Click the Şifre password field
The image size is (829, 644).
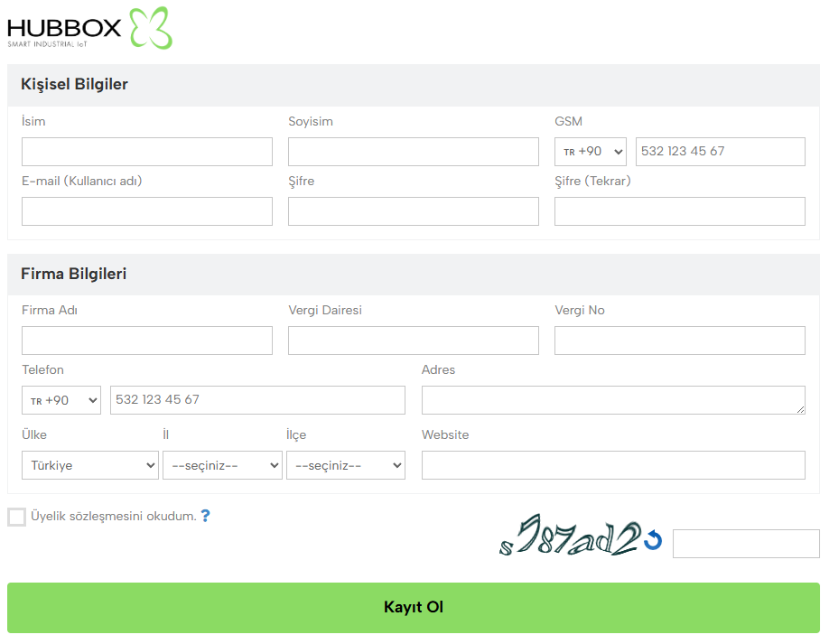pyautogui.click(x=414, y=211)
